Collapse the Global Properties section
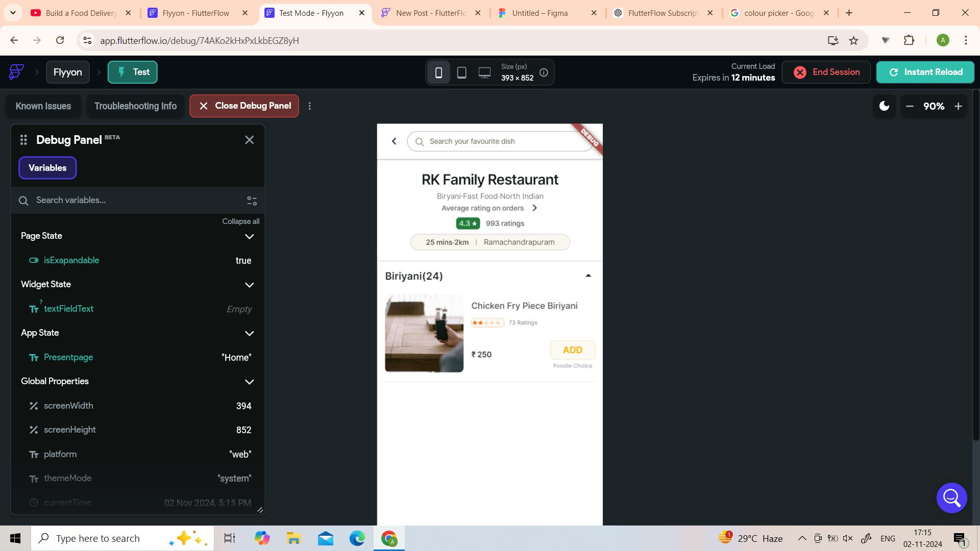 (x=249, y=382)
